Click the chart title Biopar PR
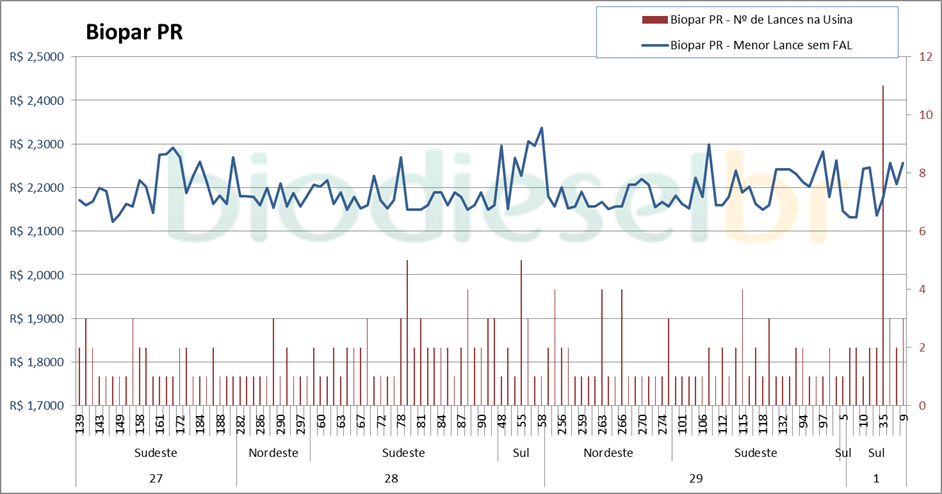942x494 pixels. tap(133, 32)
